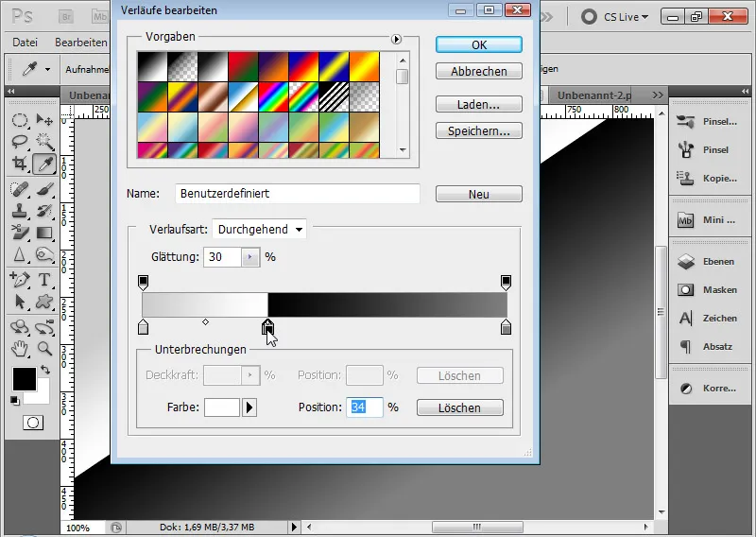Select the Hand tool
This screenshot has height=537, width=756.
tap(19, 348)
